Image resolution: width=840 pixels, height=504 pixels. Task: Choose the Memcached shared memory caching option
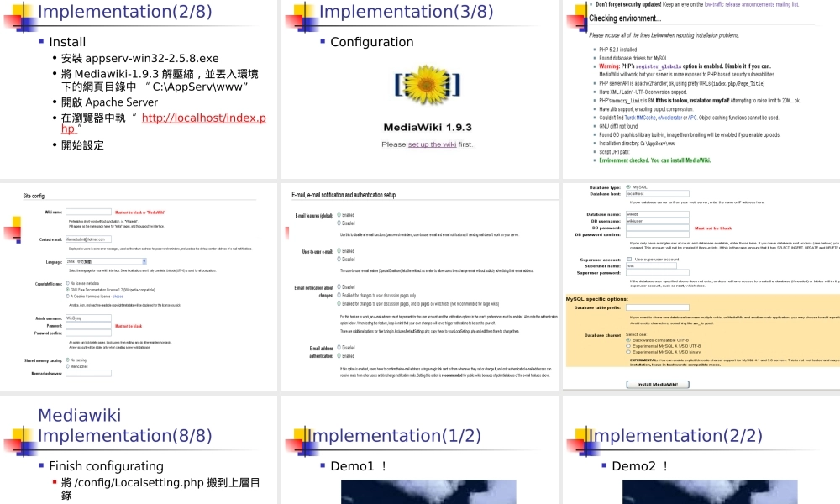pyautogui.click(x=67, y=366)
